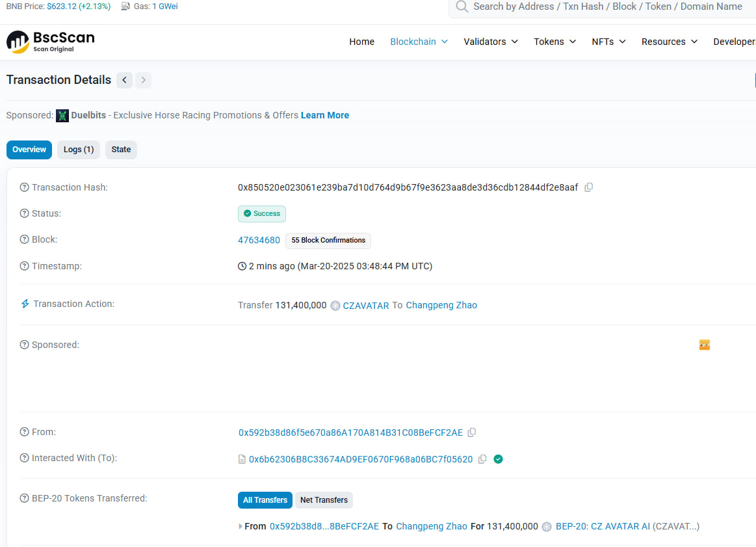Click the transaction hash text
Viewport: 756px width, 547px height.
(x=408, y=187)
